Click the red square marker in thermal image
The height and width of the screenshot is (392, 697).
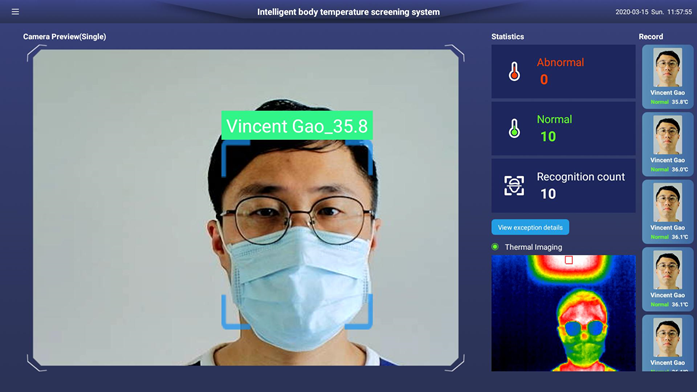point(569,260)
